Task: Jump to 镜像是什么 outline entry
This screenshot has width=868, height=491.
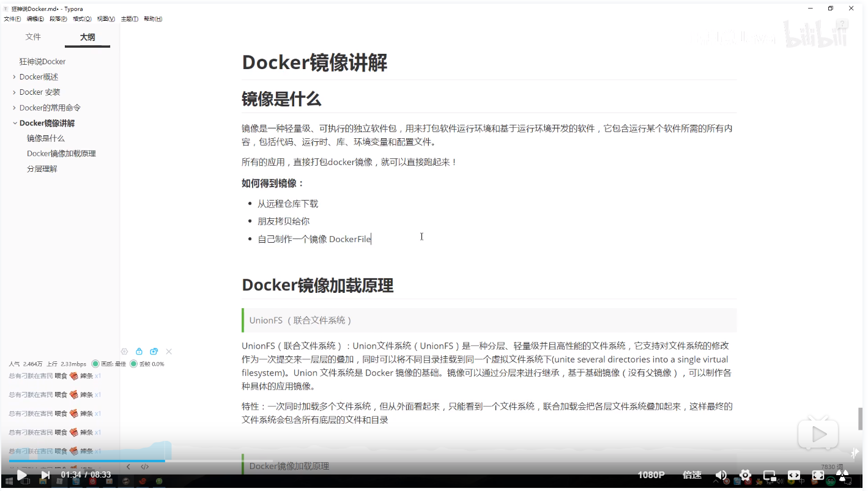Action: click(46, 138)
